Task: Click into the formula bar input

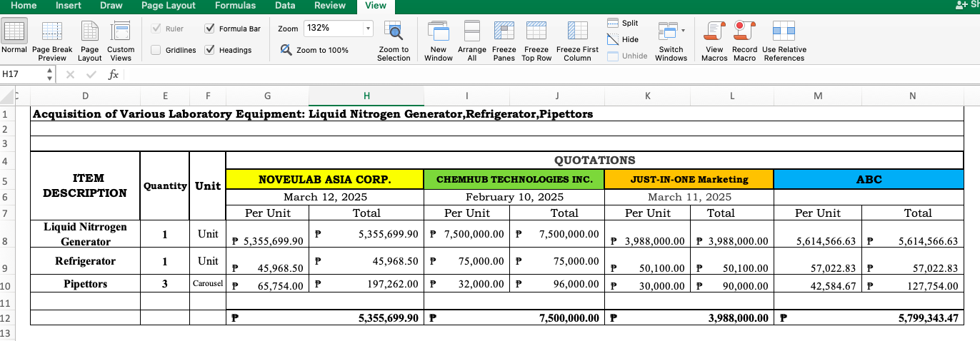Action: pos(550,74)
